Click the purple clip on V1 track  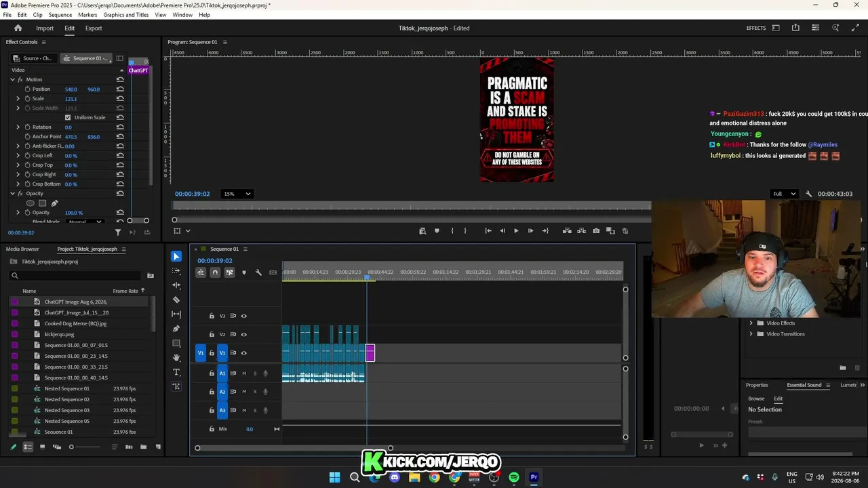click(x=370, y=352)
